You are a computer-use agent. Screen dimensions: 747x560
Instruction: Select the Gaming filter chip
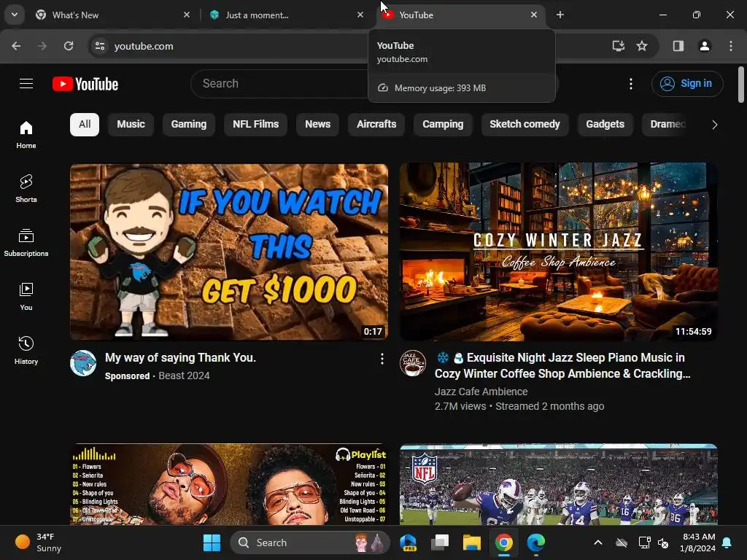[x=189, y=124]
